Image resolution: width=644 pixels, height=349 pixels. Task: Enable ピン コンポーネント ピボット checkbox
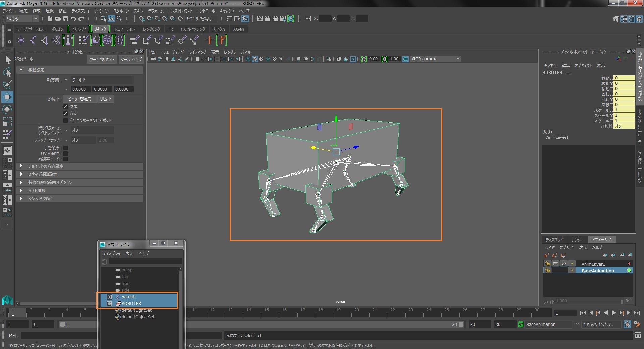click(x=66, y=120)
